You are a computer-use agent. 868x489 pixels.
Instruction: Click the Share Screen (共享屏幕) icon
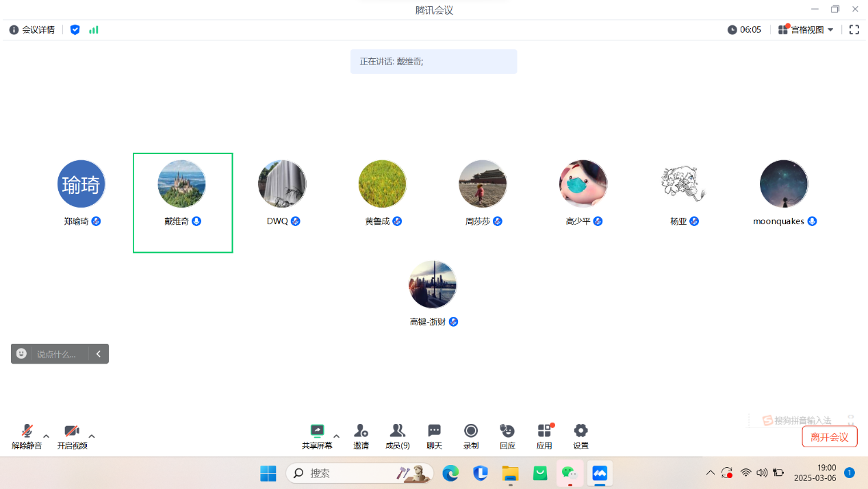(317, 431)
